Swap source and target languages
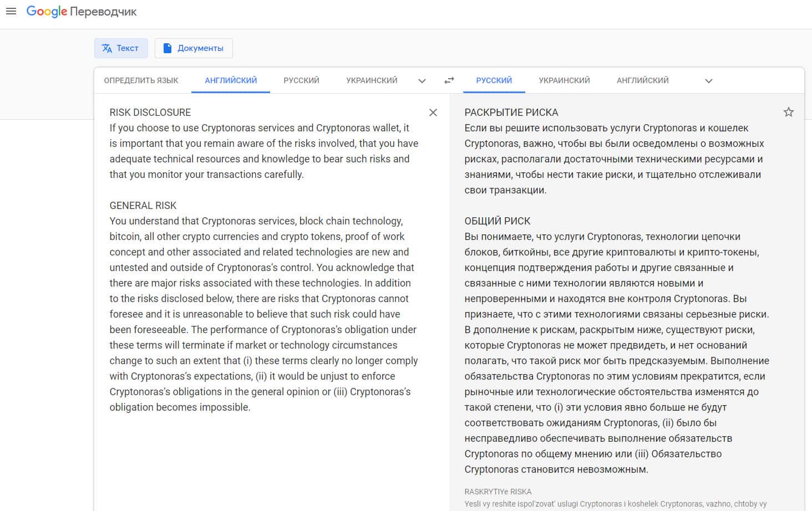The width and height of the screenshot is (812, 511). 449,80
